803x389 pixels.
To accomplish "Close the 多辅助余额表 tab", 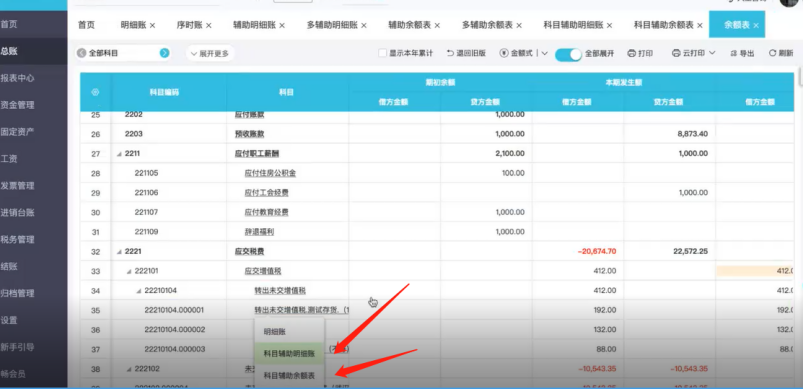I will tap(519, 26).
